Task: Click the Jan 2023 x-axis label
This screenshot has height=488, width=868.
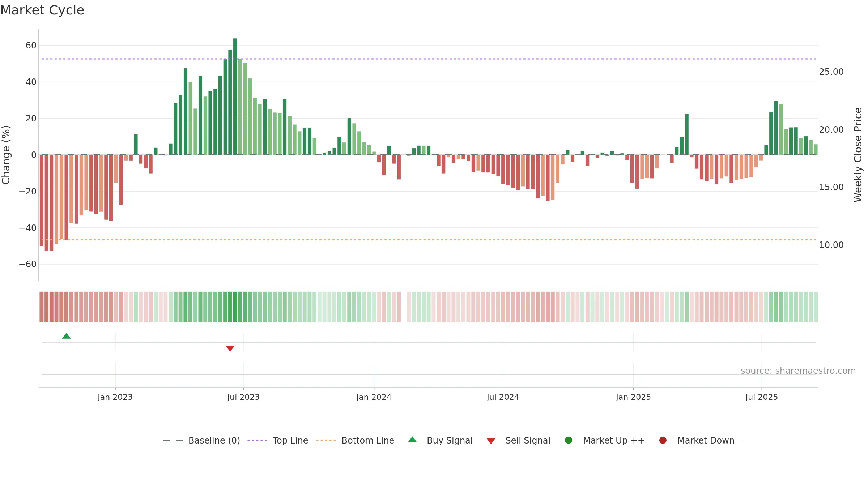Action: pyautogui.click(x=115, y=397)
